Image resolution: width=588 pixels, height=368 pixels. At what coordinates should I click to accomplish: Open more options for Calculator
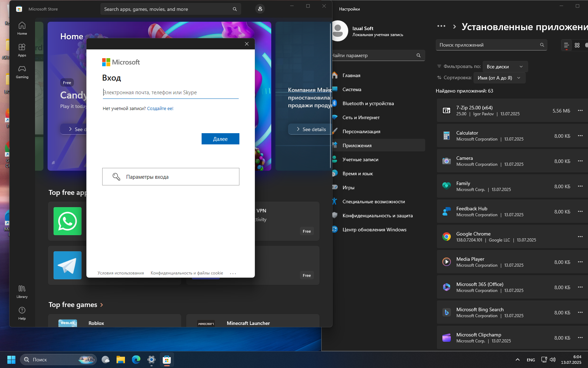coord(580,136)
